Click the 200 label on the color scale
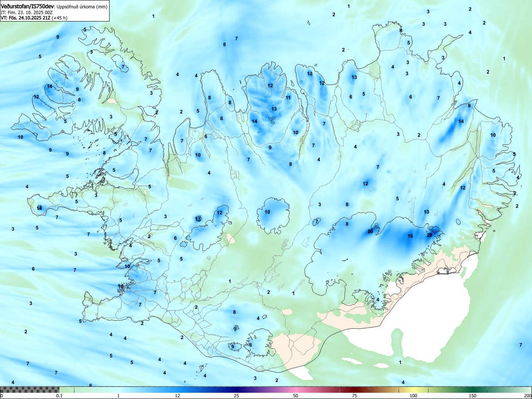The width and height of the screenshot is (532, 399). coord(527,396)
